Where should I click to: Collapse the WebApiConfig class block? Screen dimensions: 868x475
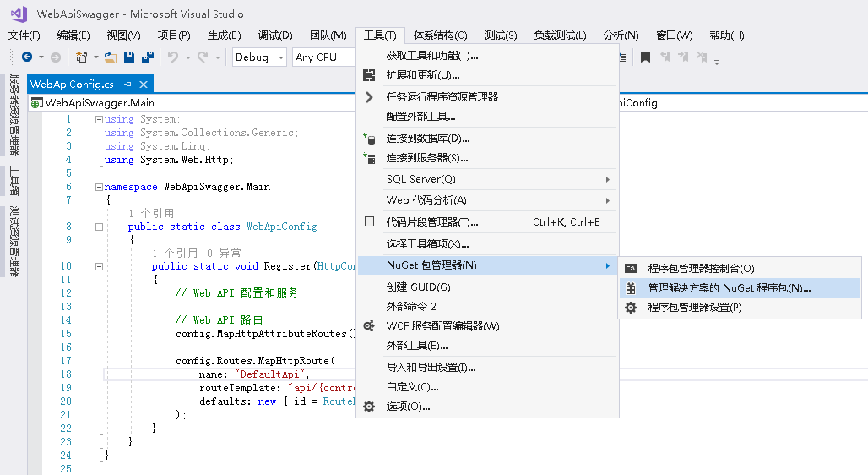[99, 227]
